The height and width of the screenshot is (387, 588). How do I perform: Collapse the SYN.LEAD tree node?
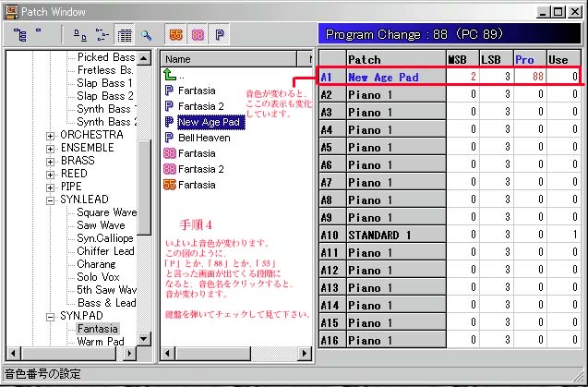(x=51, y=200)
